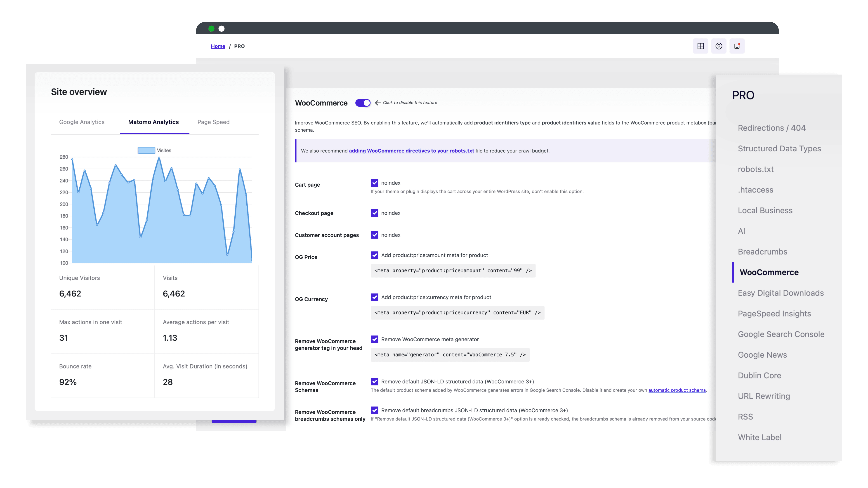Uncheck noindex for Cart page
This screenshot has width=868, height=488.
click(374, 183)
